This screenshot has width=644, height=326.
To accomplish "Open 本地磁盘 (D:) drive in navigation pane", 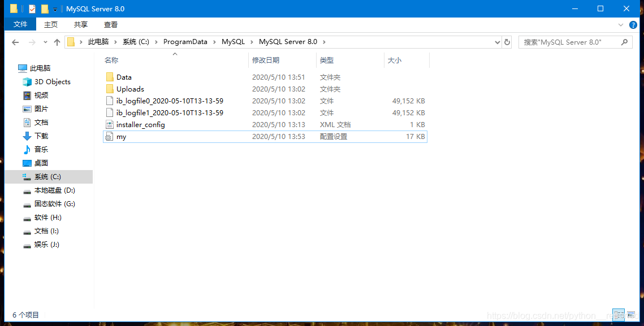I will coord(55,190).
